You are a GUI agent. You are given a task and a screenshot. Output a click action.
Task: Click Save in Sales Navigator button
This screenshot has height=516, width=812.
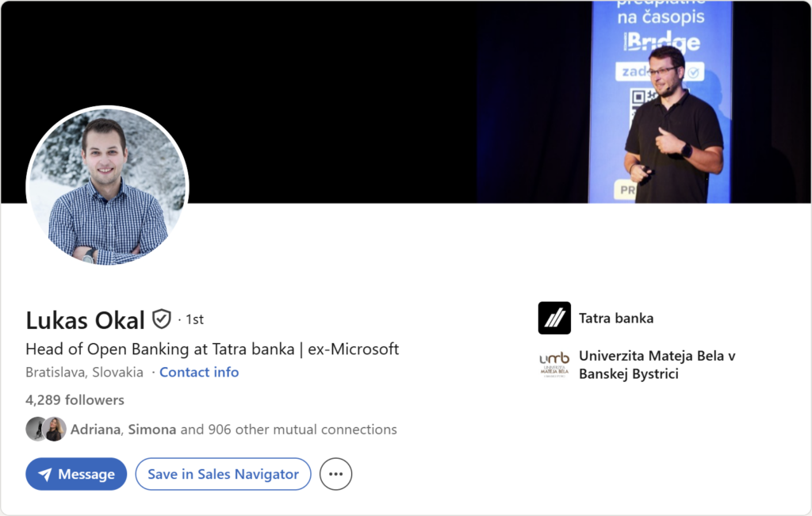pos(223,474)
